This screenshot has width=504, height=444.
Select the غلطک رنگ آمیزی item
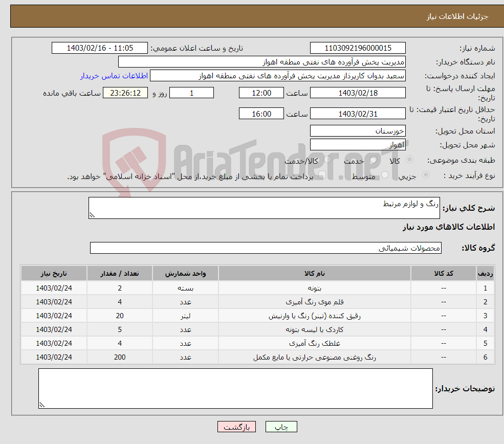pos(315,343)
